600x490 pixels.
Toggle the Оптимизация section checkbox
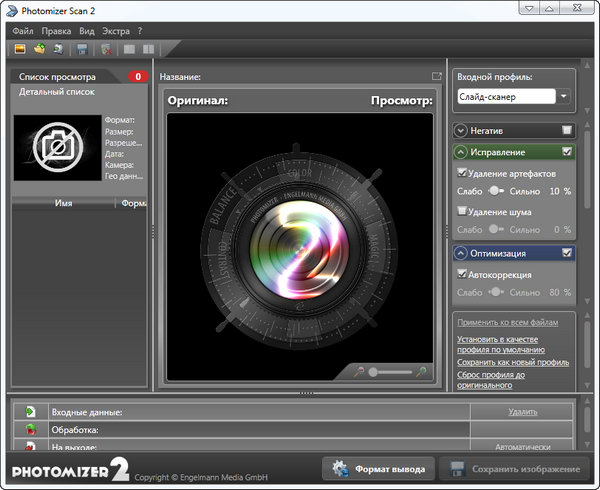point(567,253)
